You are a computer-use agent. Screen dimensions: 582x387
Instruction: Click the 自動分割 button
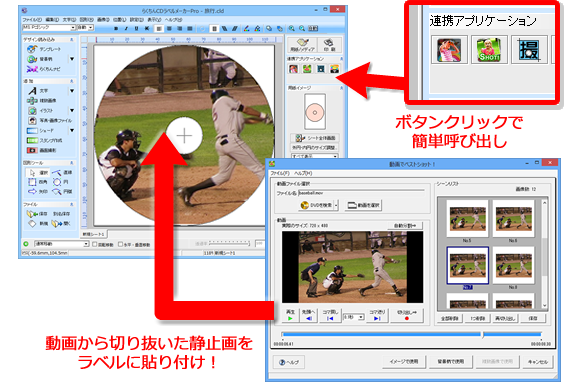(x=404, y=226)
